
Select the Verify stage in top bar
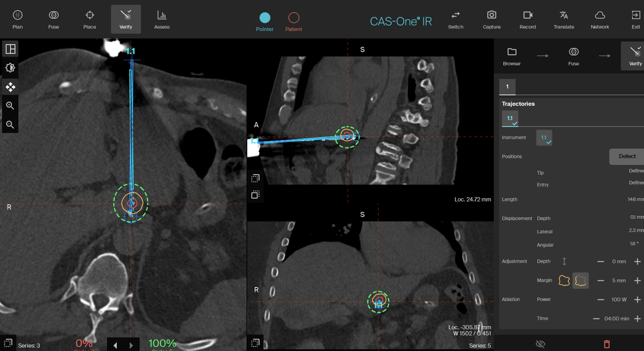point(126,19)
